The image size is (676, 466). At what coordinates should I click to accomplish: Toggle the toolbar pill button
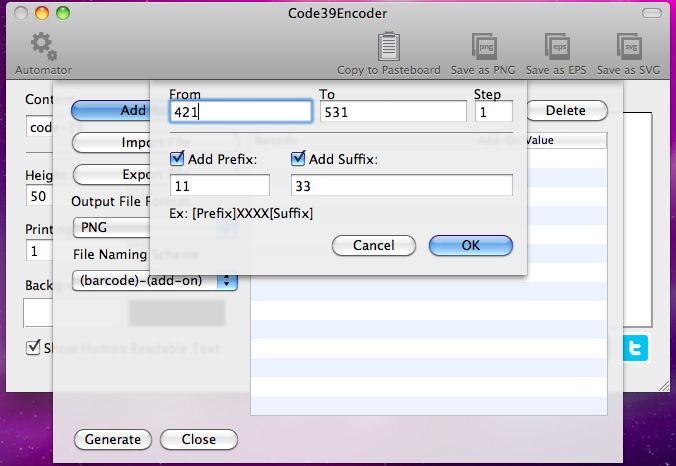pyautogui.click(x=651, y=13)
